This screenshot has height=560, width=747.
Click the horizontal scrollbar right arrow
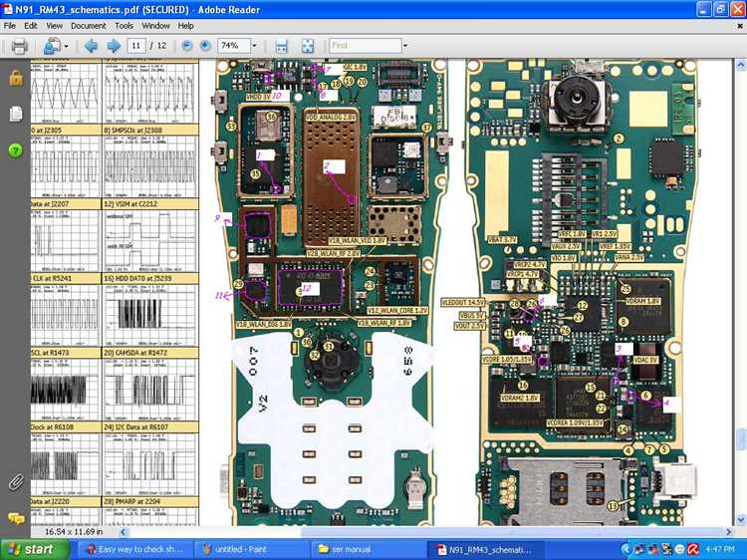729,531
